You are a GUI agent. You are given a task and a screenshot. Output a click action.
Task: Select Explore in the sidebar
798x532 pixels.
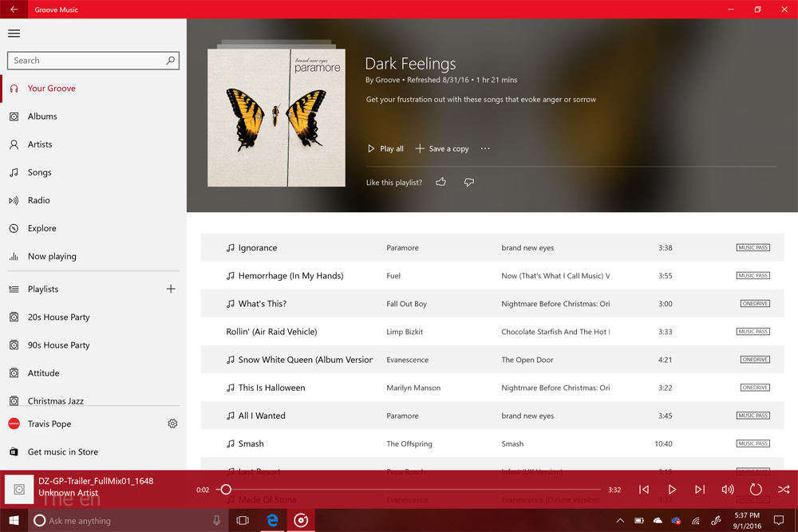(93, 228)
